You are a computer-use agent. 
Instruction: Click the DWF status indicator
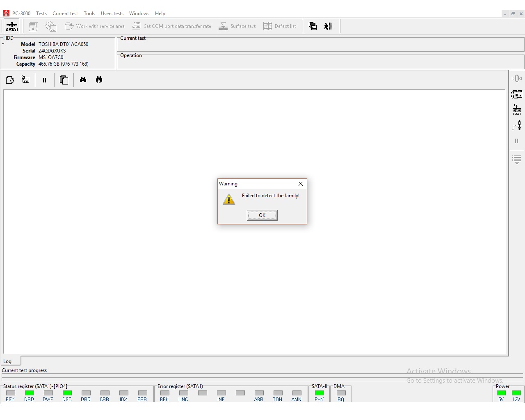tap(48, 396)
